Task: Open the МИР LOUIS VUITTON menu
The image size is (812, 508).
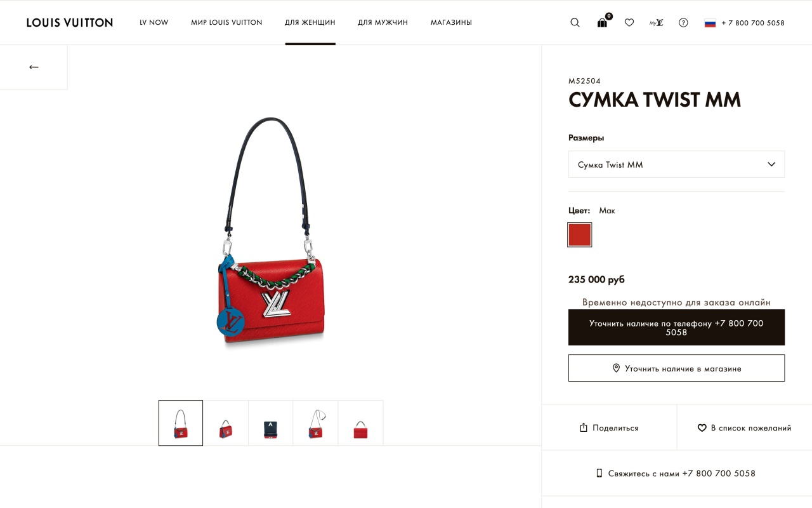Action: point(226,23)
